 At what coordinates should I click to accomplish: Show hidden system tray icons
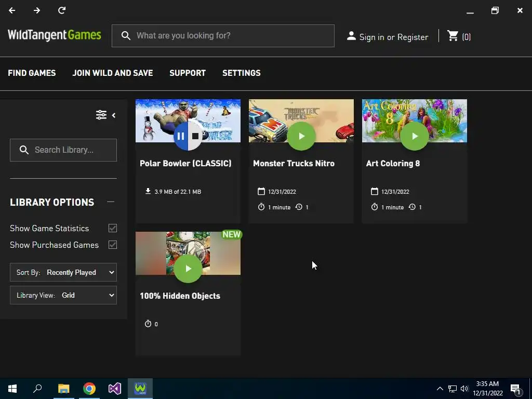(x=440, y=389)
